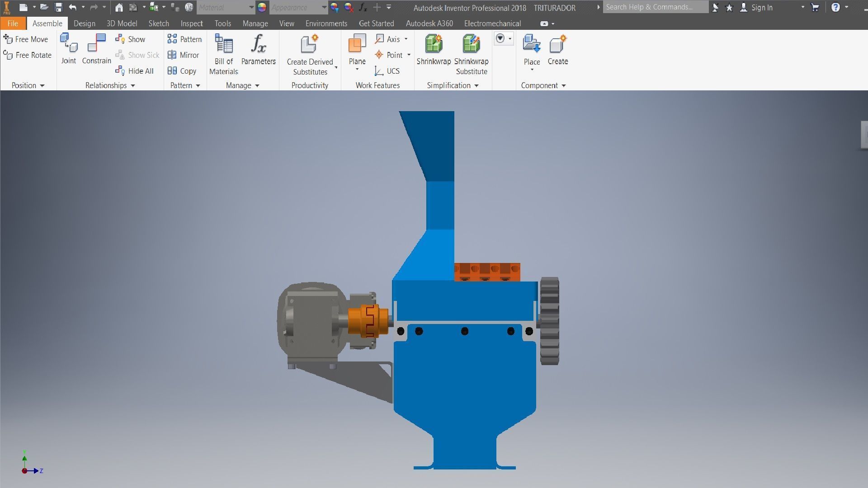Viewport: 868px width, 488px height.
Task: Click the Search Help & Commands field
Action: click(x=655, y=7)
